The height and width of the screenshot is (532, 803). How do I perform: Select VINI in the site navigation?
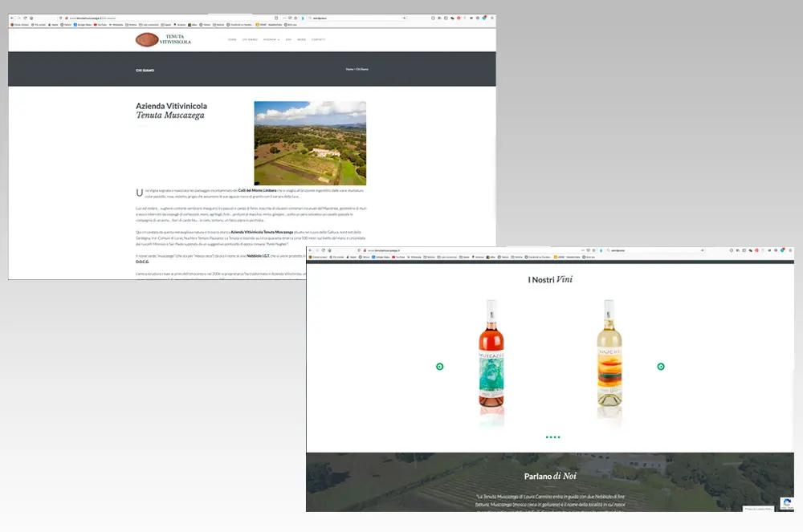pyautogui.click(x=288, y=39)
